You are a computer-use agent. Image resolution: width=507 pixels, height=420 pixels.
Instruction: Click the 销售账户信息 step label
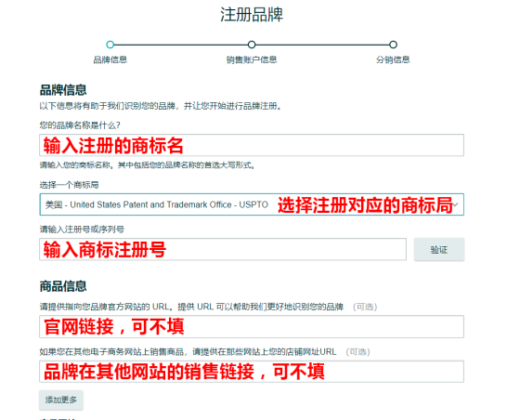click(x=252, y=59)
